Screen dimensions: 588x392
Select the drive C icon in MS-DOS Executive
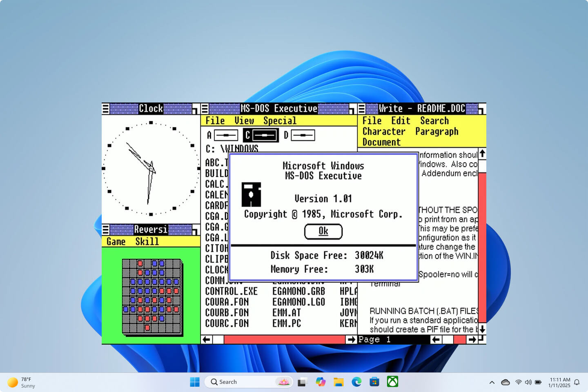click(x=261, y=135)
